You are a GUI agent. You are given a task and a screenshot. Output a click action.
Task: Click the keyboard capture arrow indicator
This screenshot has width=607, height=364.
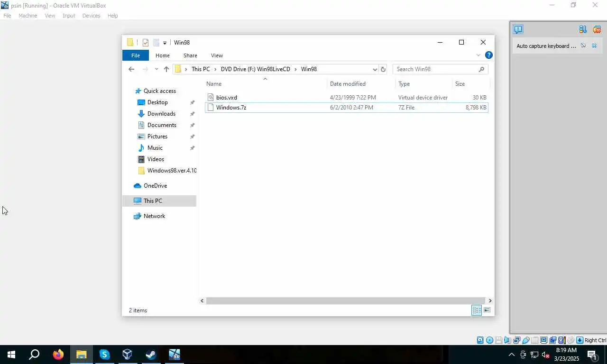[x=579, y=340]
